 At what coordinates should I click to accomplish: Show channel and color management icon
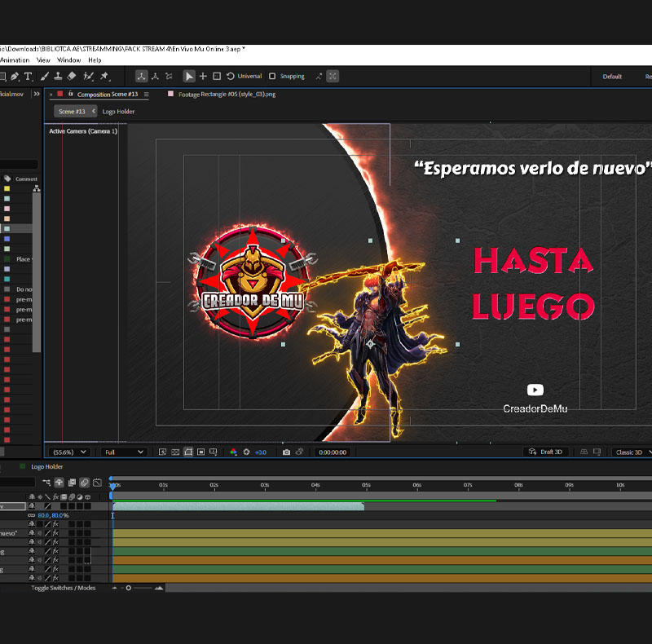(234, 452)
